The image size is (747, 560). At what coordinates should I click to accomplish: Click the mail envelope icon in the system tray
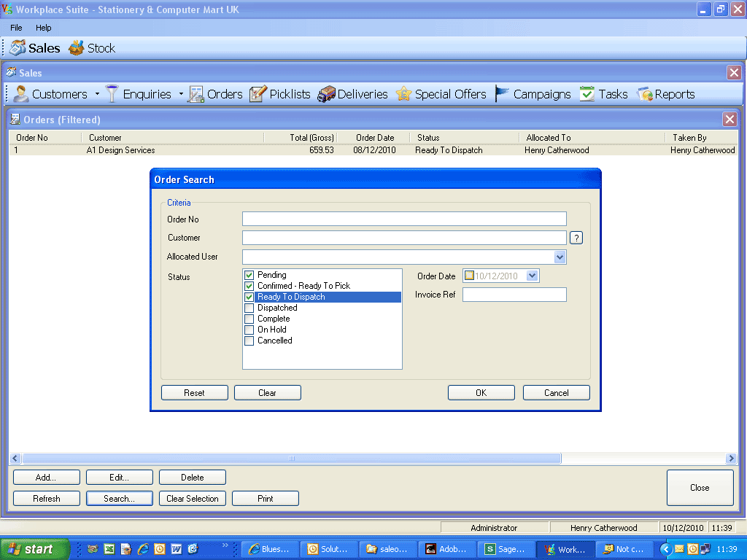(x=679, y=549)
